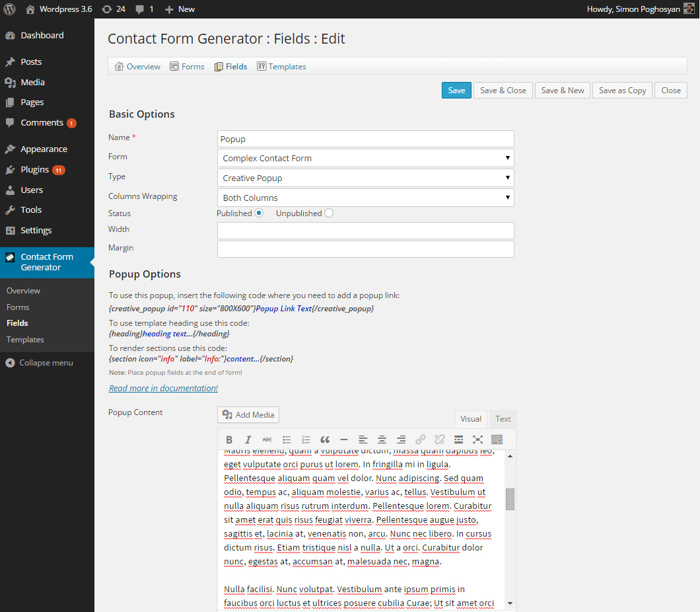The width and height of the screenshot is (700, 612).
Task: Go to the Overview tab in the plugin navigation
Action: pyautogui.click(x=137, y=67)
